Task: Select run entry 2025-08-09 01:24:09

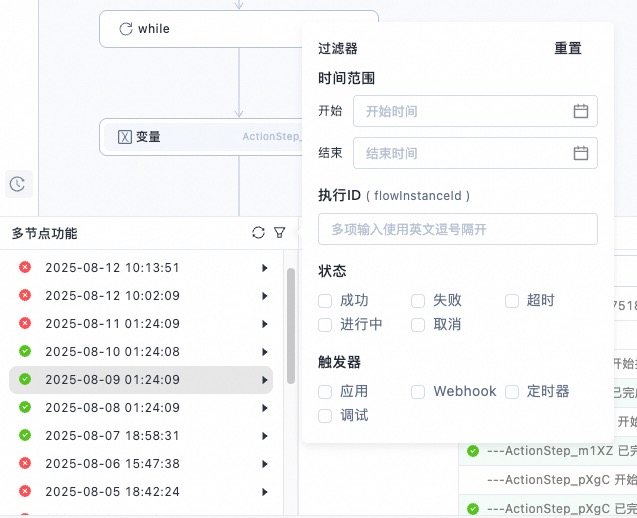Action: (141, 380)
